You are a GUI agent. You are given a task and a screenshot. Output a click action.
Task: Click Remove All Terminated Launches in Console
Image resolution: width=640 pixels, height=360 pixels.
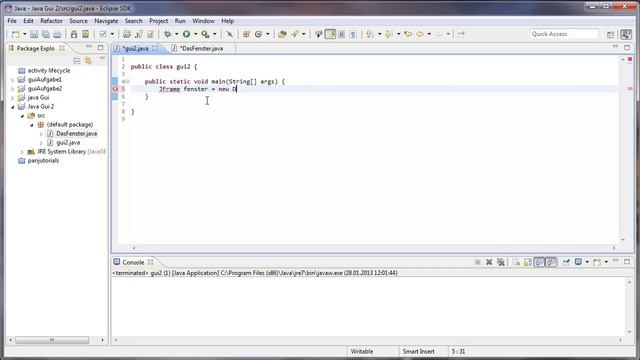501,262
